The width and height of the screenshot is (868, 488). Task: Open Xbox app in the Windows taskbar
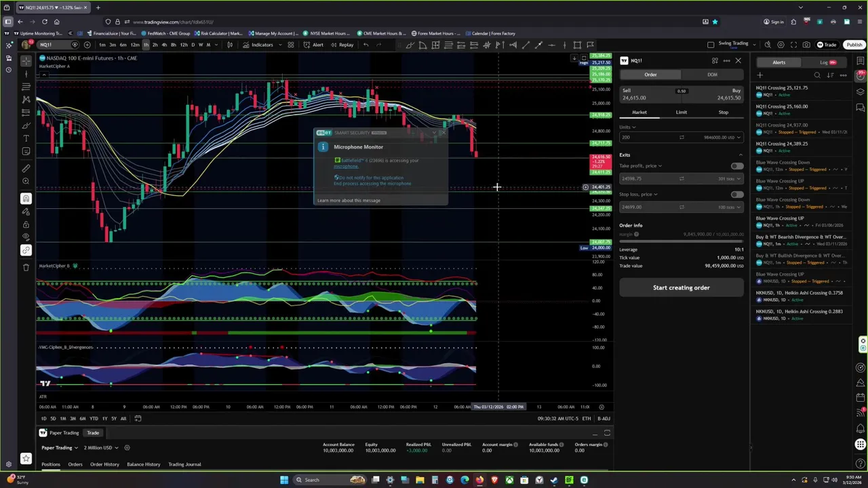[x=509, y=480]
